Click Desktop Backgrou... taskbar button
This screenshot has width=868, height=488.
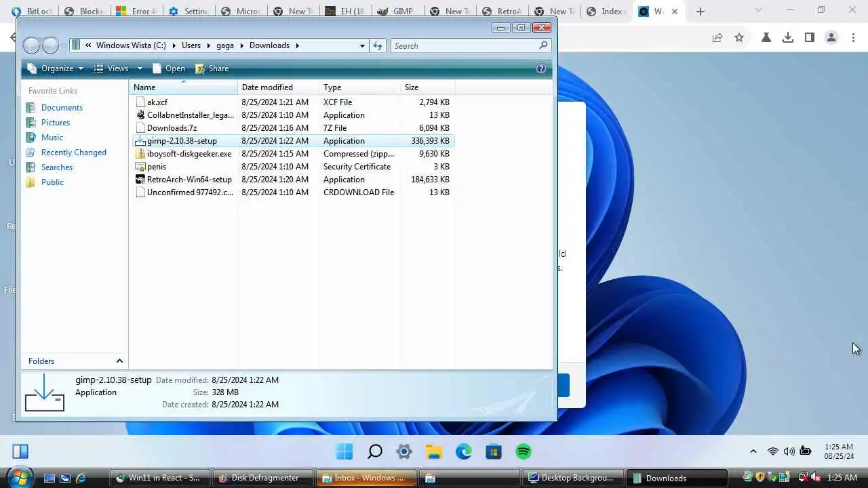574,478
